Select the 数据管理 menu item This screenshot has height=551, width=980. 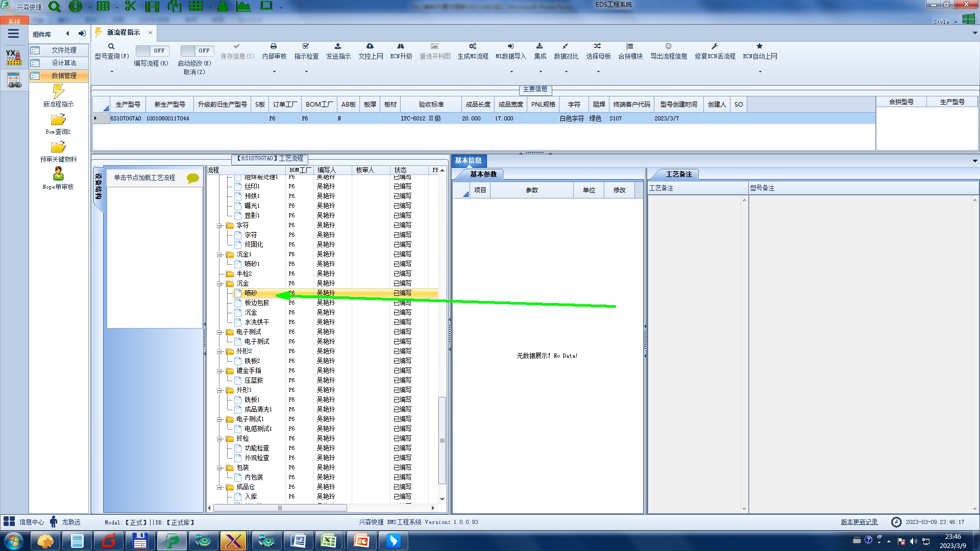(x=63, y=76)
